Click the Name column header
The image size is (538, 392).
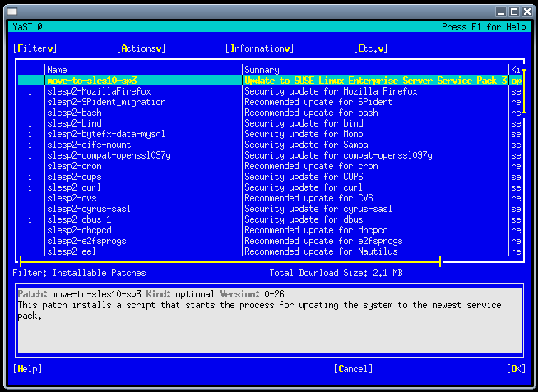[x=57, y=70]
